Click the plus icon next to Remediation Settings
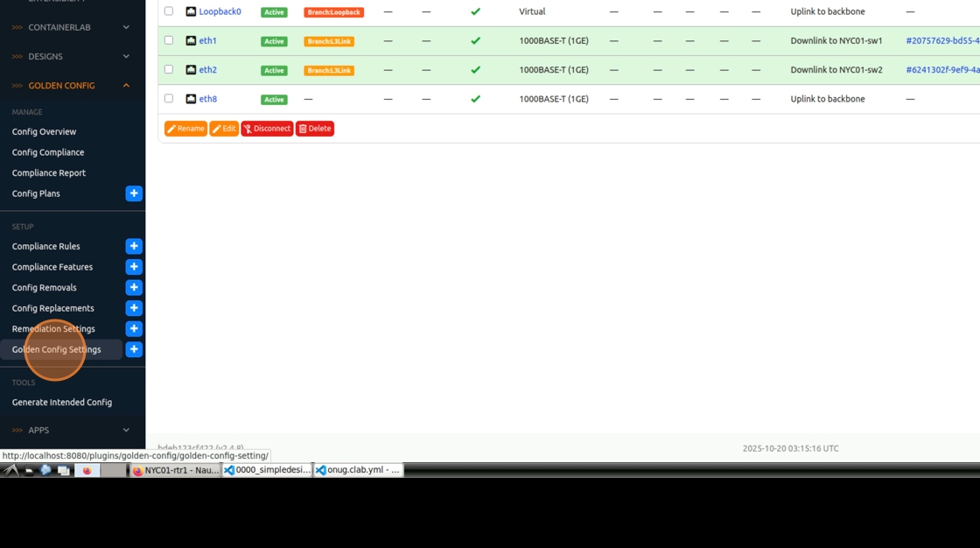This screenshot has height=548, width=980. 134,328
